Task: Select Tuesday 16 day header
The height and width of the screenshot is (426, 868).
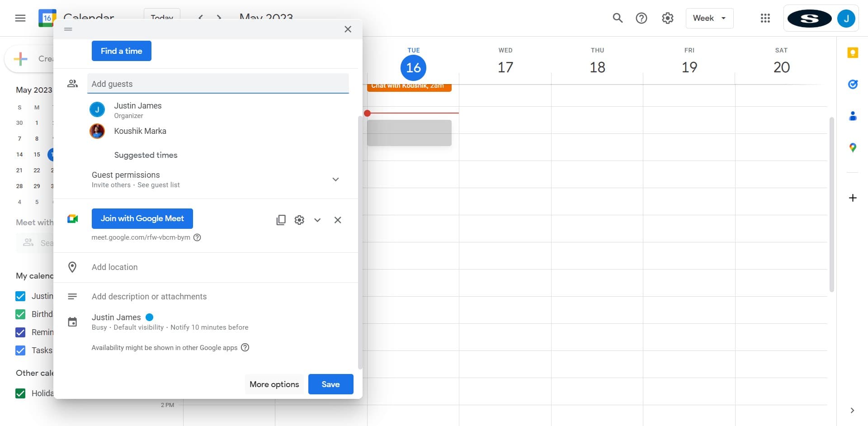Action: tap(413, 67)
